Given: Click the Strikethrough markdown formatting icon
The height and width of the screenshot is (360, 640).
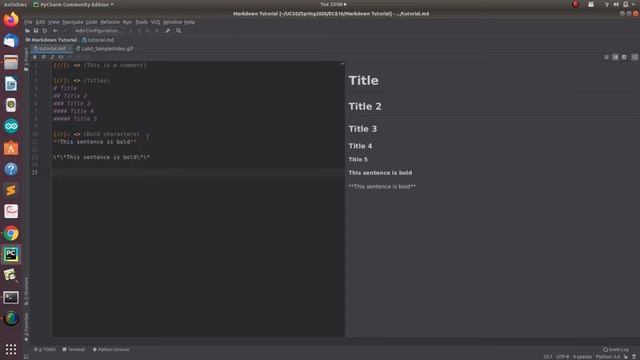Looking at the screenshot, I should pyautogui.click(x=44, y=57).
